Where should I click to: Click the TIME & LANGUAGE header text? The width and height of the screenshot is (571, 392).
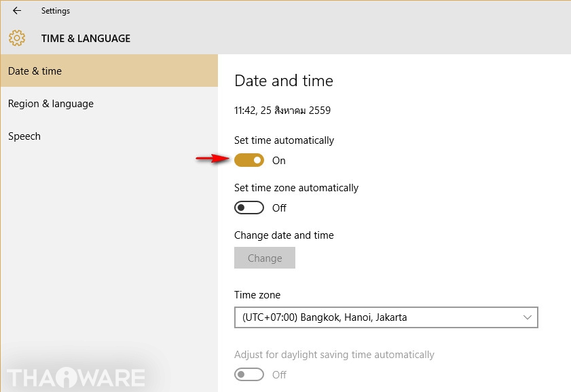coord(86,39)
